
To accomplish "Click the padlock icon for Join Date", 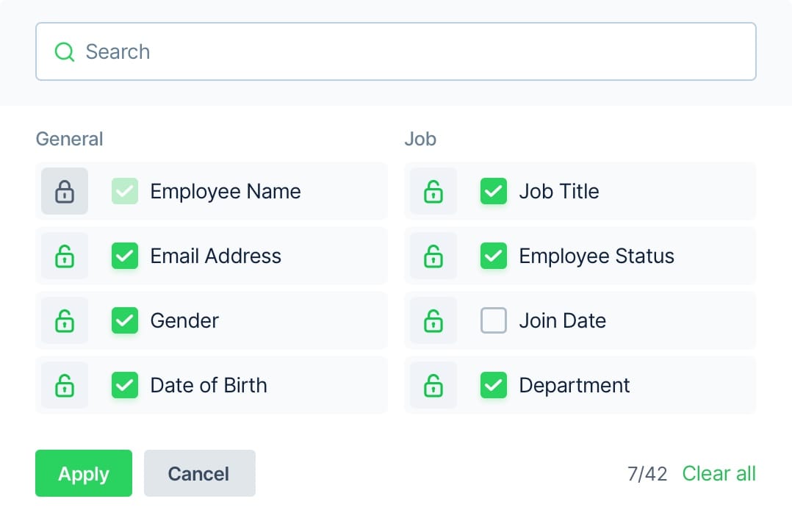I will click(433, 320).
